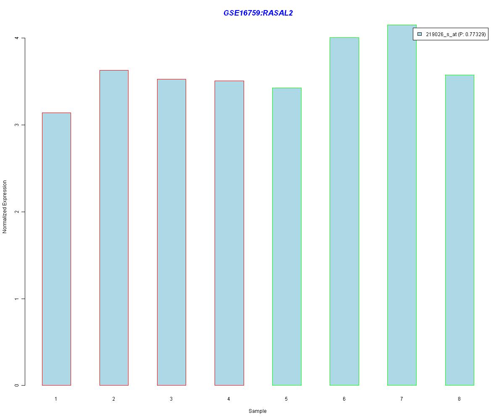
Task: Click the x-axis tick label 7
Action: [402, 399]
